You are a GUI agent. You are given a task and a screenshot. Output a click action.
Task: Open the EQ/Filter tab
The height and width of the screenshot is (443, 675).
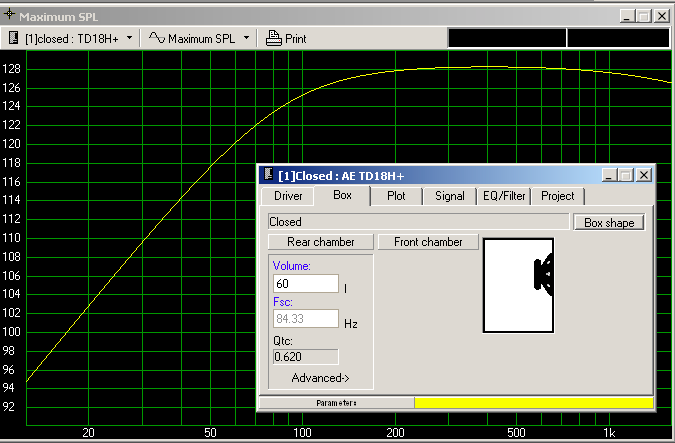(x=504, y=196)
